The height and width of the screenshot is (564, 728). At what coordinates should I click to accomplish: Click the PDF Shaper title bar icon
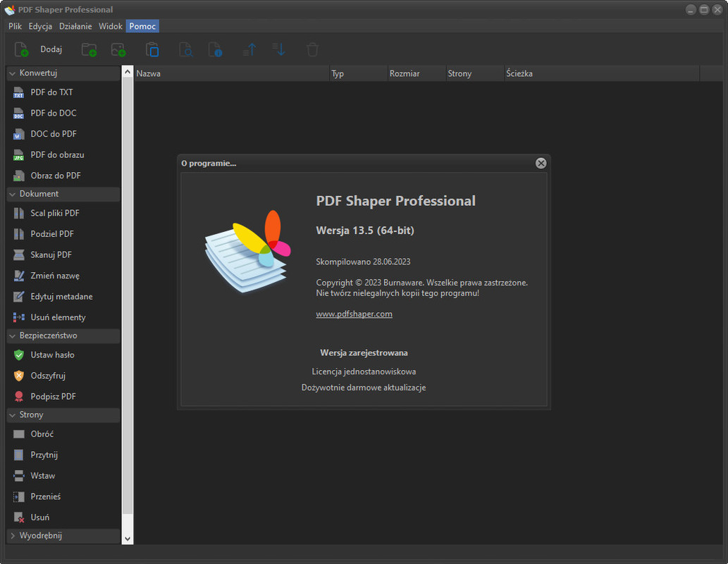point(10,10)
